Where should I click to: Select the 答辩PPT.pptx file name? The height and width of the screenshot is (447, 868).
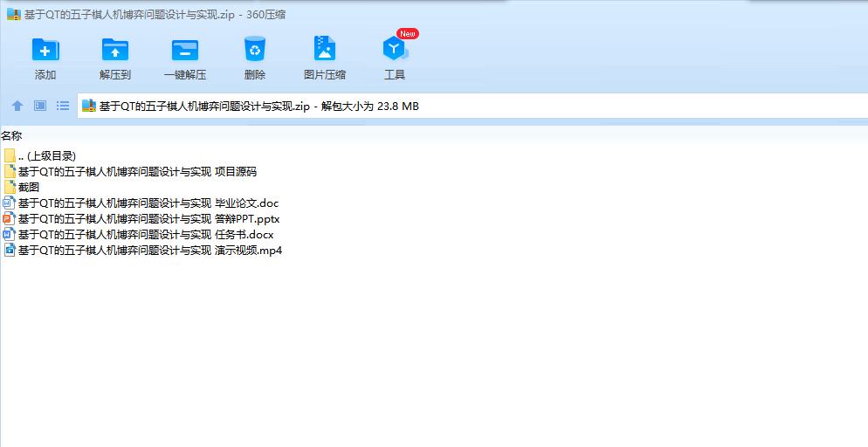pyautogui.click(x=149, y=218)
